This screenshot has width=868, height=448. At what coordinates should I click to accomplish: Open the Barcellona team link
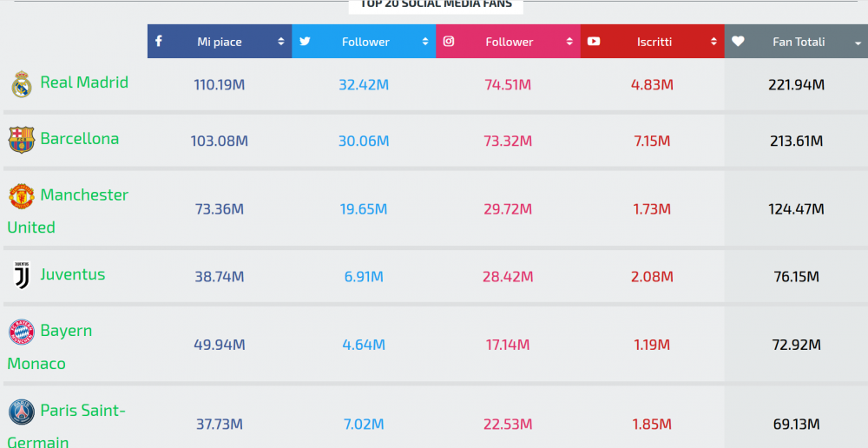click(x=80, y=138)
